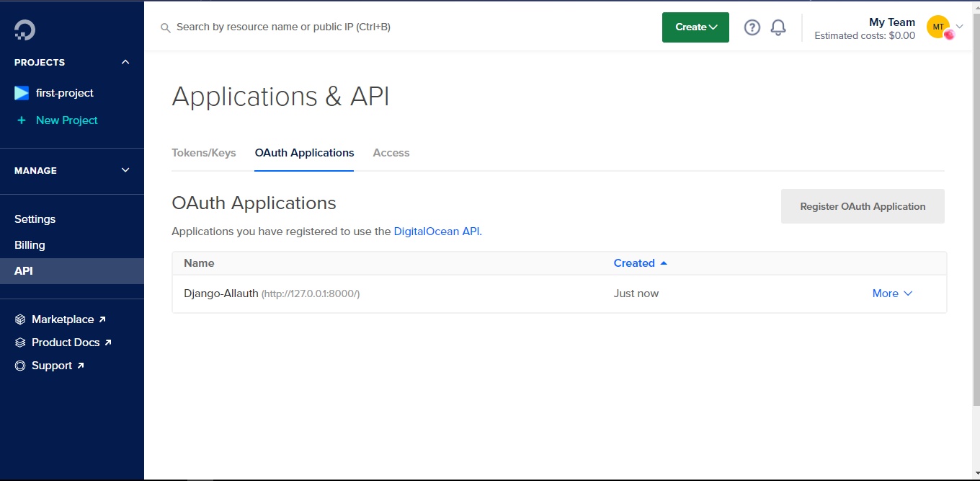
Task: Open the Create dropdown button
Action: click(x=695, y=27)
